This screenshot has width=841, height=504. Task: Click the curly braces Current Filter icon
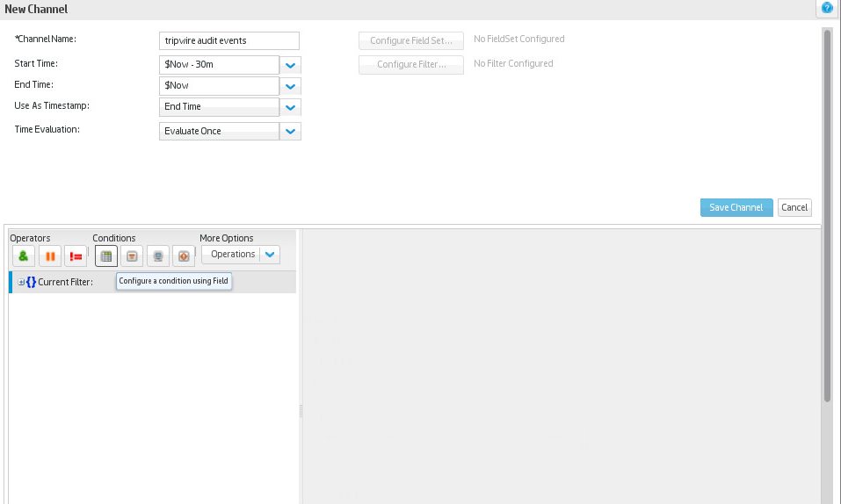31,282
